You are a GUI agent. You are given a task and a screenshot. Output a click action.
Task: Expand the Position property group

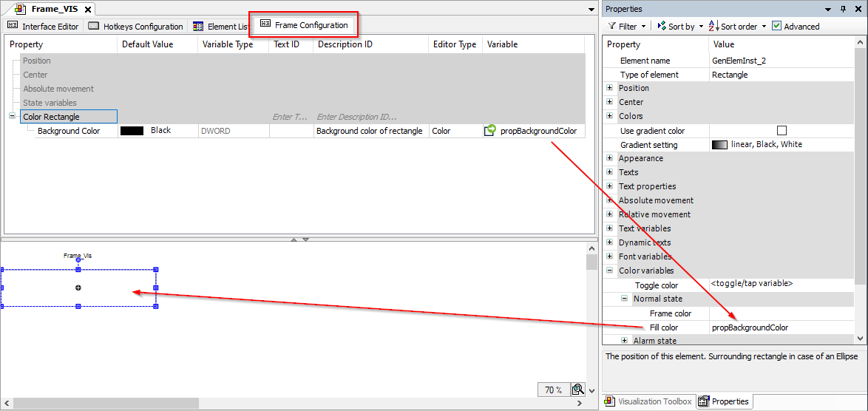pos(610,88)
